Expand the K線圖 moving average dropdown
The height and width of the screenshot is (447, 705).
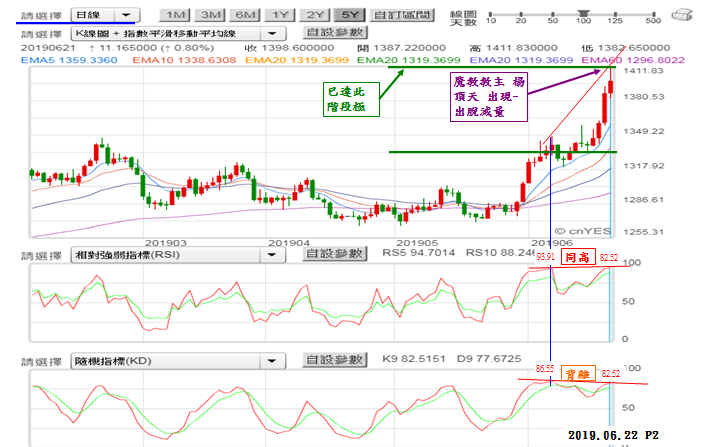tap(174, 33)
